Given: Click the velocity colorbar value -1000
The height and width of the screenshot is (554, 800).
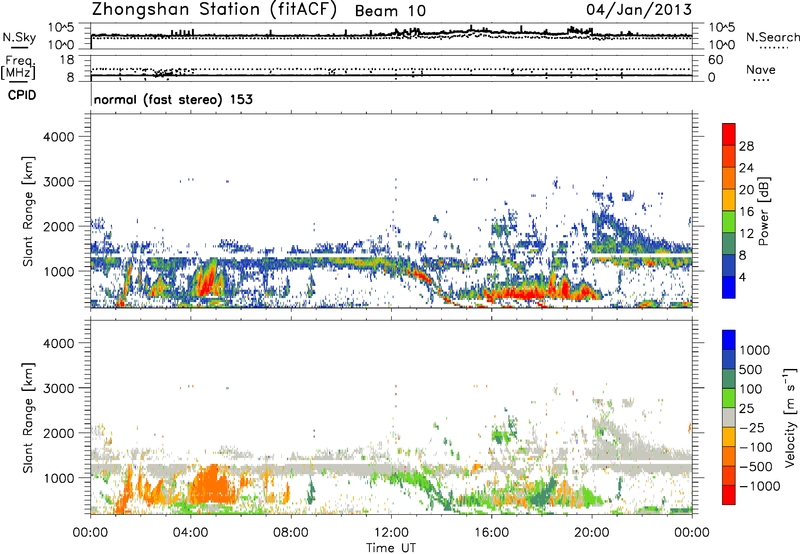Looking at the screenshot, I should click(x=760, y=486).
